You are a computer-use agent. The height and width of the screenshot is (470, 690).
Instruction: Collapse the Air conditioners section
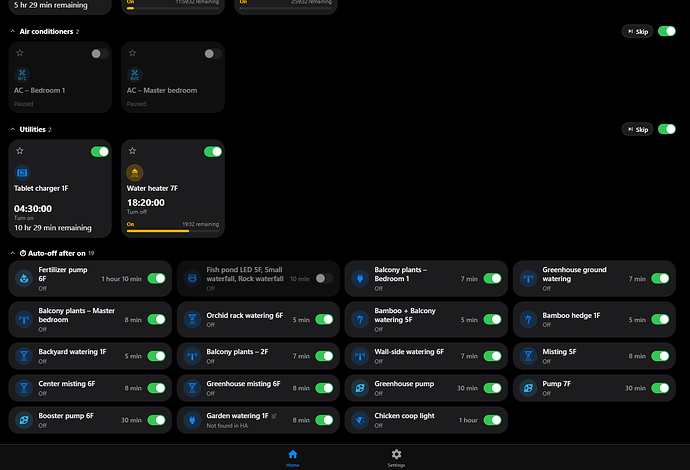click(13, 31)
